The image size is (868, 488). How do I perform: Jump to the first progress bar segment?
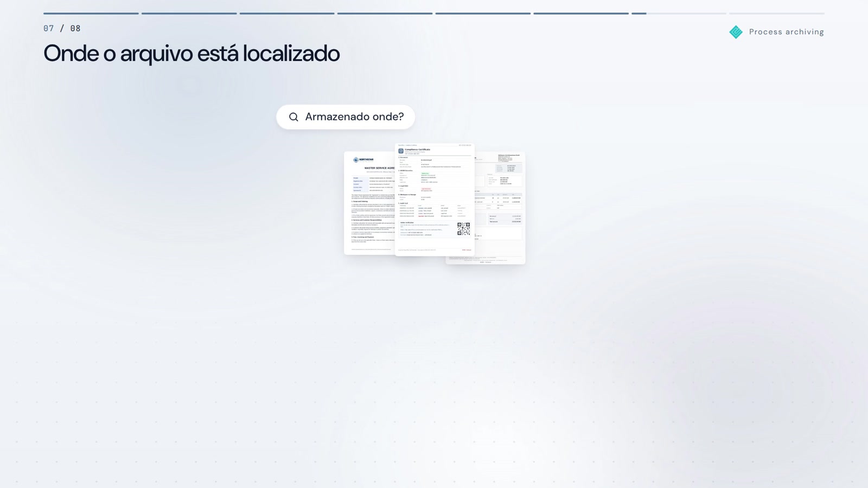click(x=91, y=14)
